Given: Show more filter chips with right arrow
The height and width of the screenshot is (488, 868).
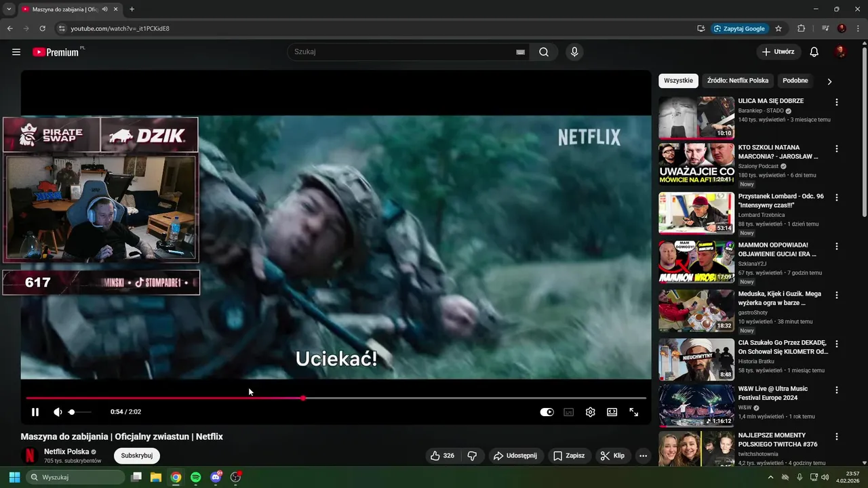Looking at the screenshot, I should (x=829, y=81).
